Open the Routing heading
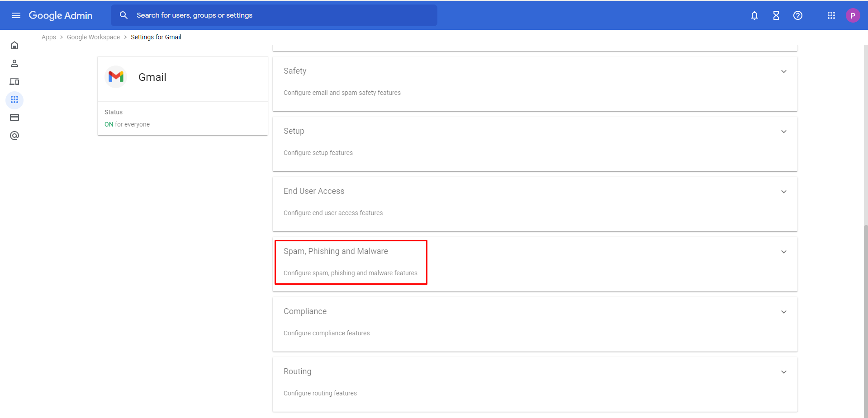 click(297, 371)
